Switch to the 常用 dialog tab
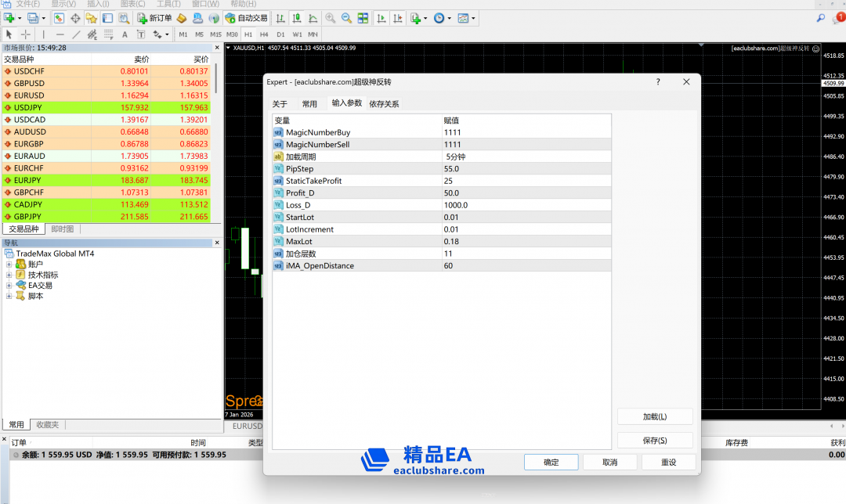 tap(309, 104)
